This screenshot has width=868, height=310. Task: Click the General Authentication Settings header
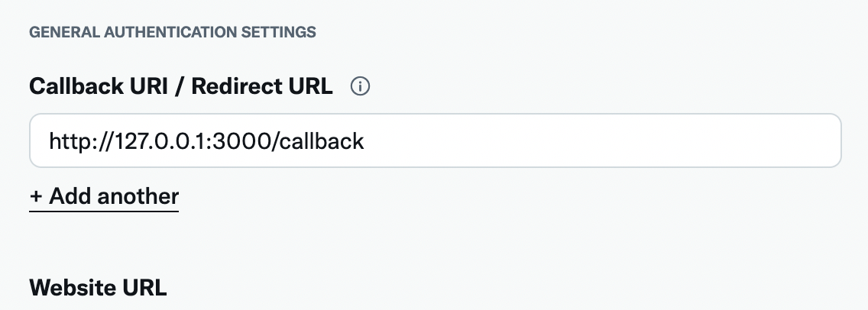(x=173, y=32)
